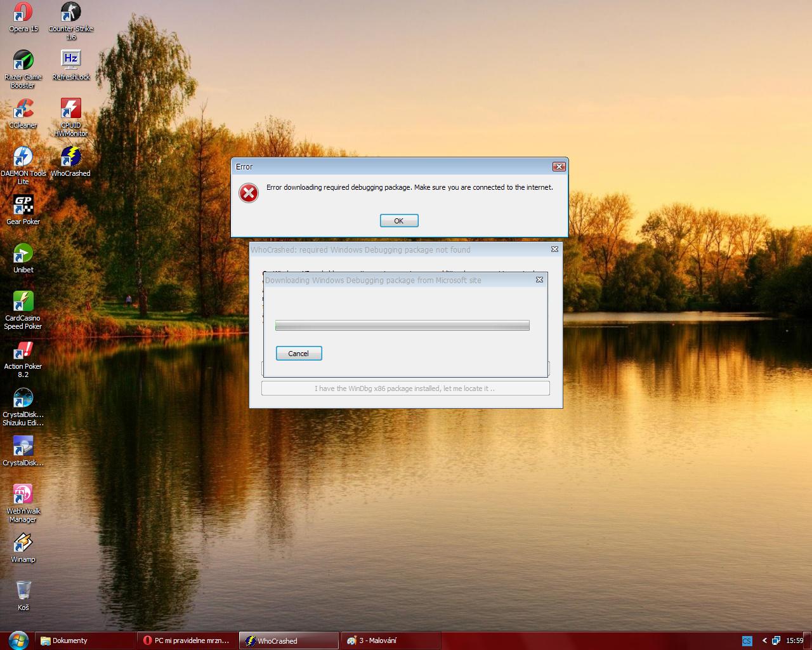
Task: Select the RefreshLock desktop icon
Action: 70,60
